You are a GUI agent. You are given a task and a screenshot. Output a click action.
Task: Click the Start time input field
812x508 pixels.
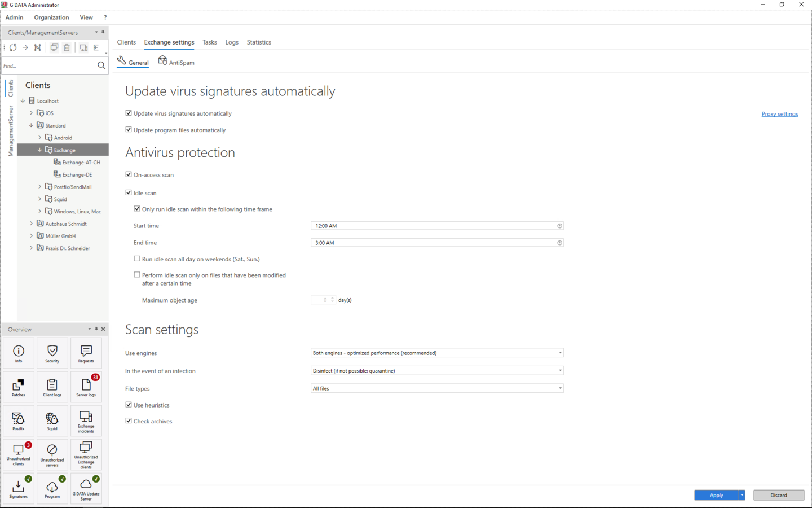coord(434,226)
